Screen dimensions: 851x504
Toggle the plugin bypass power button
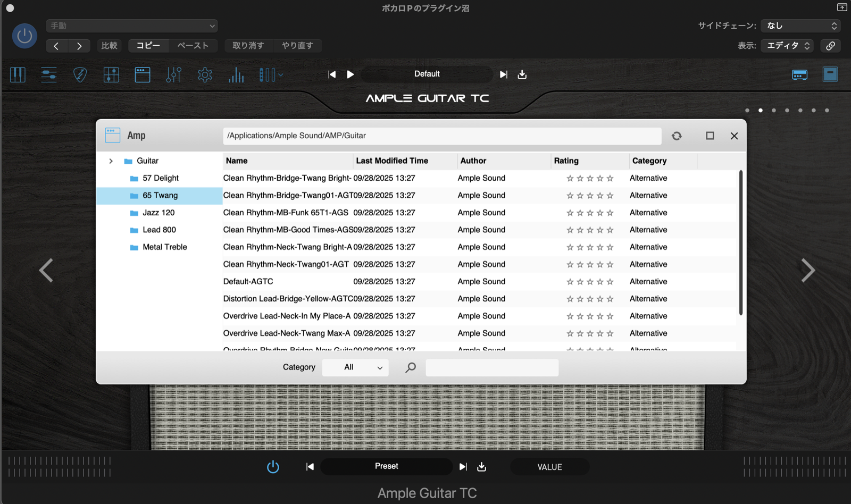[24, 36]
